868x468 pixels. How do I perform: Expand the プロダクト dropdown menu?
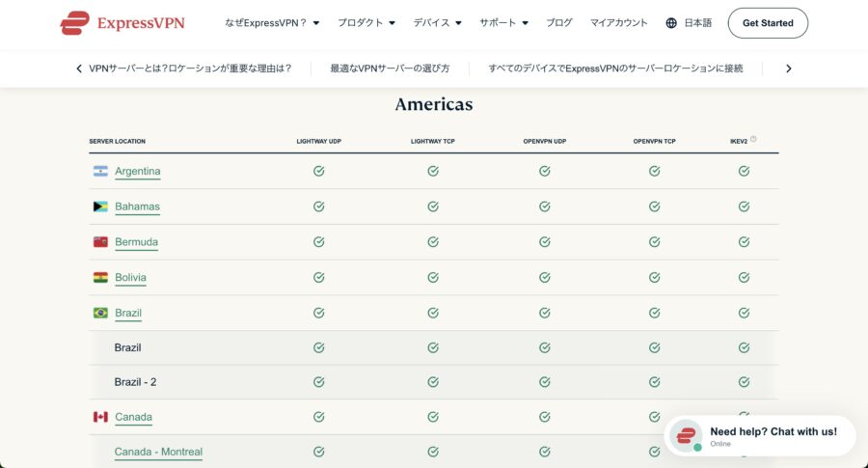click(x=366, y=23)
